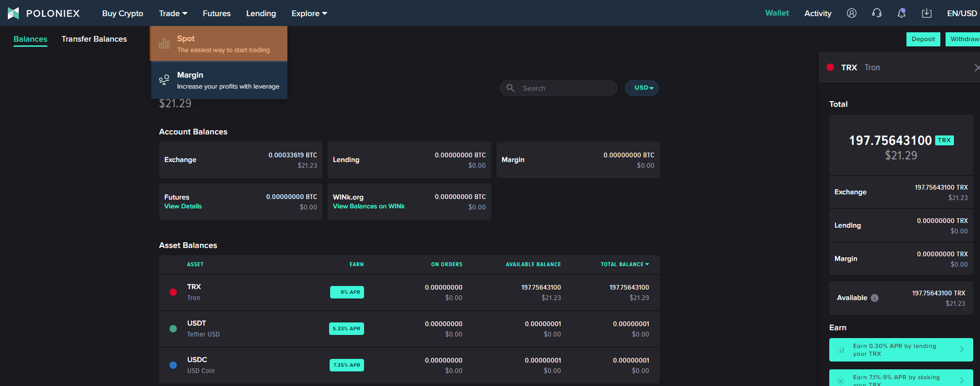Open View Balances on WINk link
Image resolution: width=980 pixels, height=386 pixels.
(369, 206)
